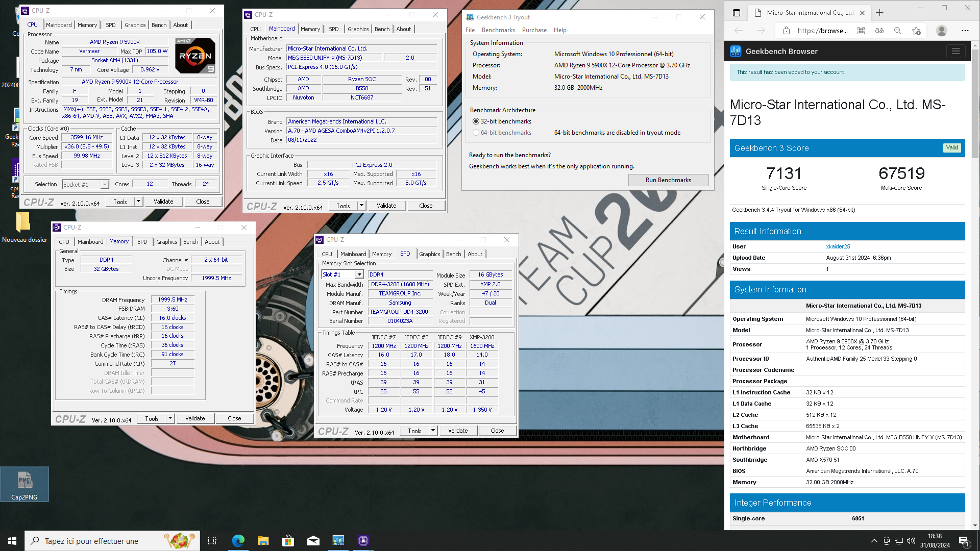The height and width of the screenshot is (551, 980).
Task: Click Validate in CPU tab window
Action: (163, 202)
